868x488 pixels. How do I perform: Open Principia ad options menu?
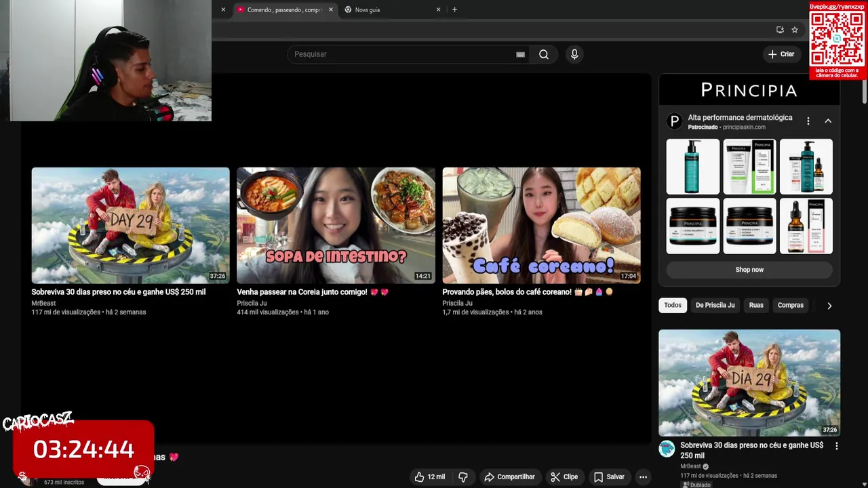(808, 121)
